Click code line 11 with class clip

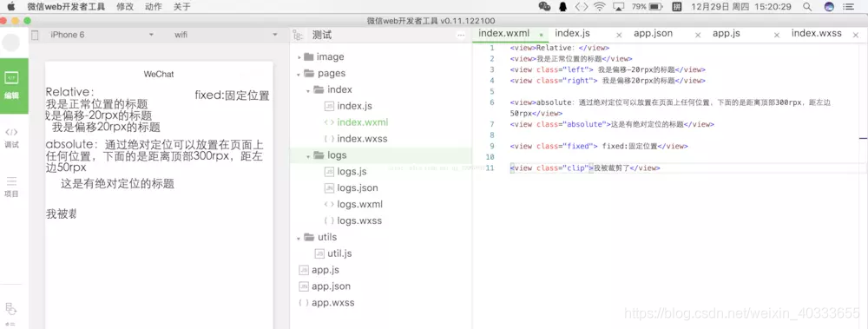tap(585, 168)
